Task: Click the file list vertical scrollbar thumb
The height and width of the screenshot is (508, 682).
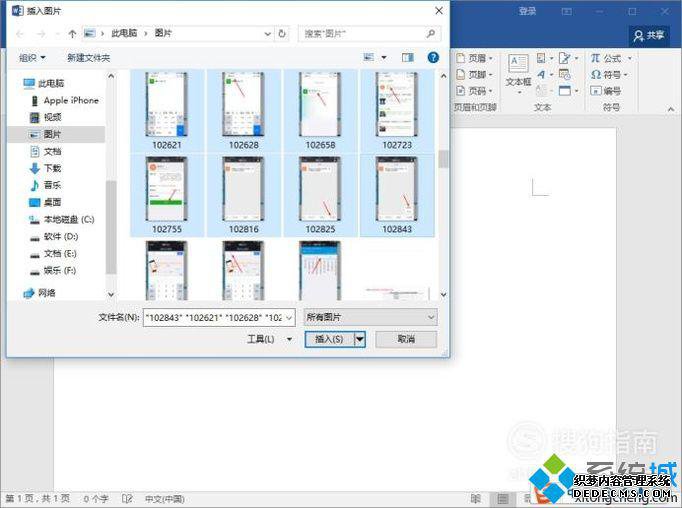Action: point(443,159)
